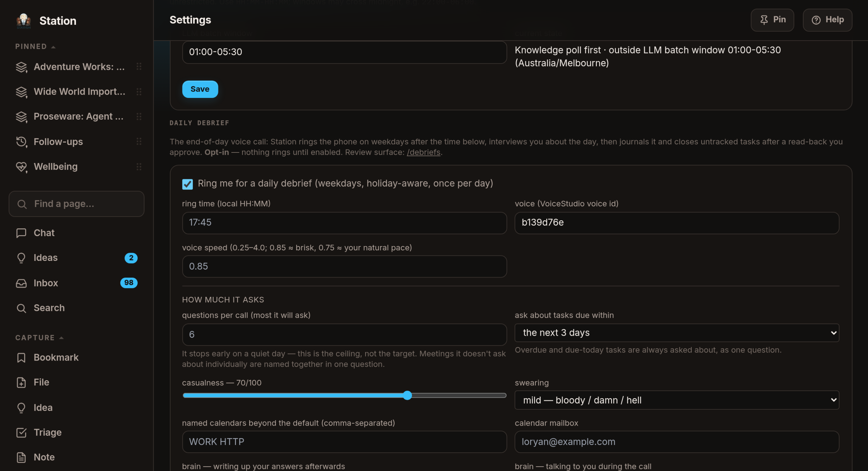Click named calendars field WORK HTTP
The height and width of the screenshot is (471, 868).
[344, 442]
